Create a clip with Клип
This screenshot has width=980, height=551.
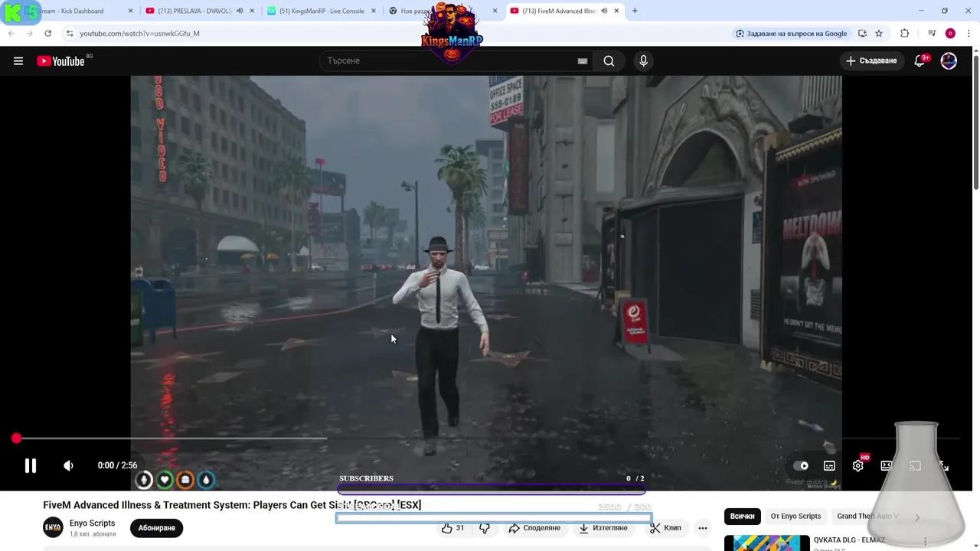point(665,528)
